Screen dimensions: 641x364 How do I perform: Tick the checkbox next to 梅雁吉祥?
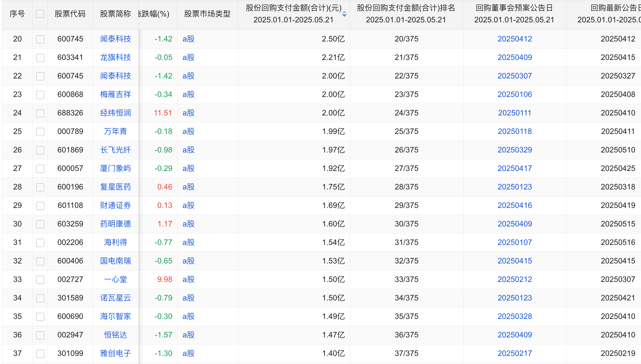point(40,95)
